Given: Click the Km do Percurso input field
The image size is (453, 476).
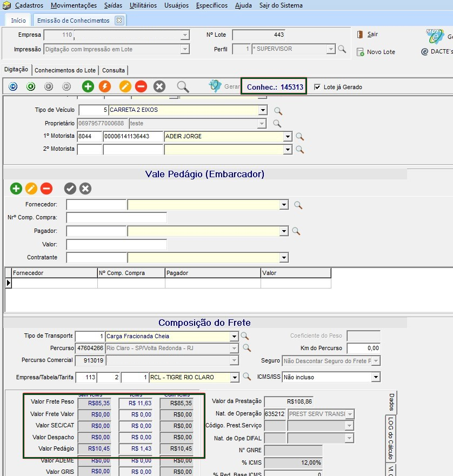Looking at the screenshot, I should pyautogui.click(x=363, y=348).
